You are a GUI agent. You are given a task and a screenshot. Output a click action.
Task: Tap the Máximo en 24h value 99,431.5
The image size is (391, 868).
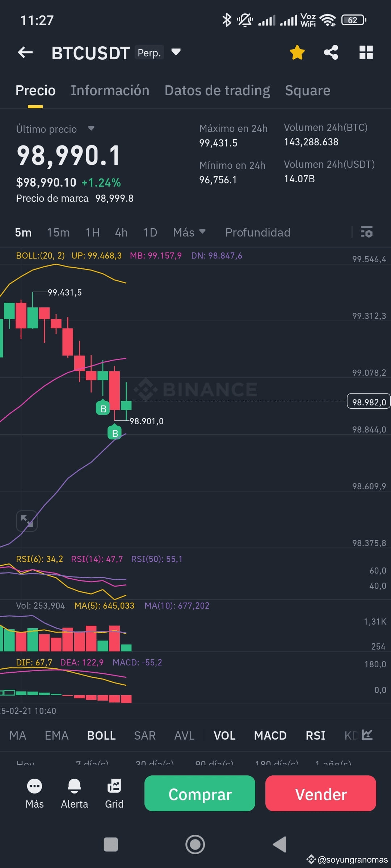click(x=218, y=143)
